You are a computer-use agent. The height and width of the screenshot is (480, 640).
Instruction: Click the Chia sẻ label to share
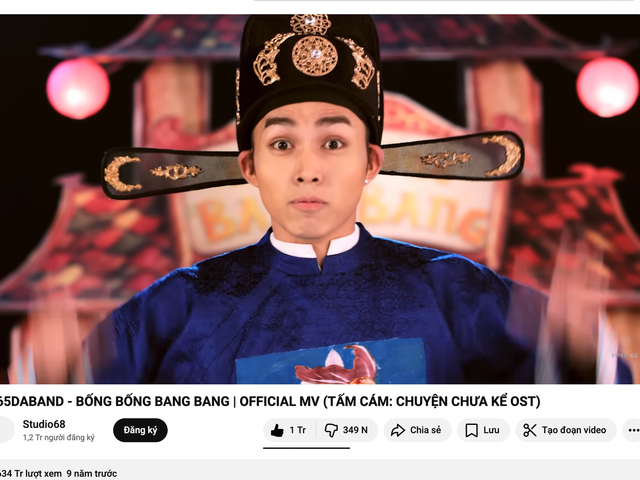coord(425,430)
